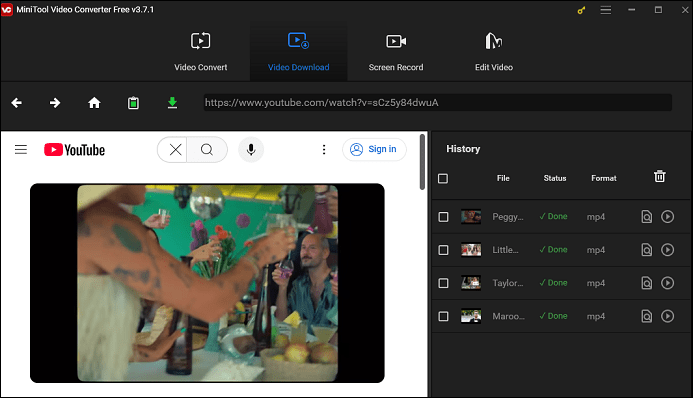
Task: Play the Little downloaded video
Action: (x=667, y=250)
